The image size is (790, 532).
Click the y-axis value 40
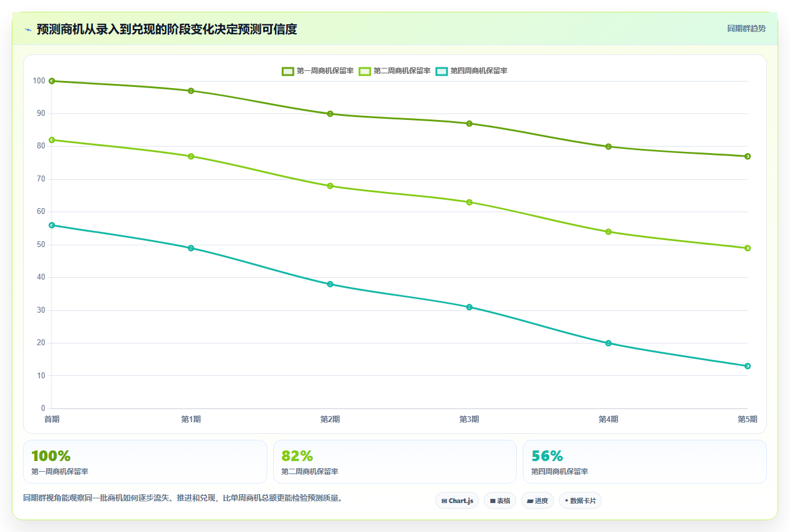[41, 277]
